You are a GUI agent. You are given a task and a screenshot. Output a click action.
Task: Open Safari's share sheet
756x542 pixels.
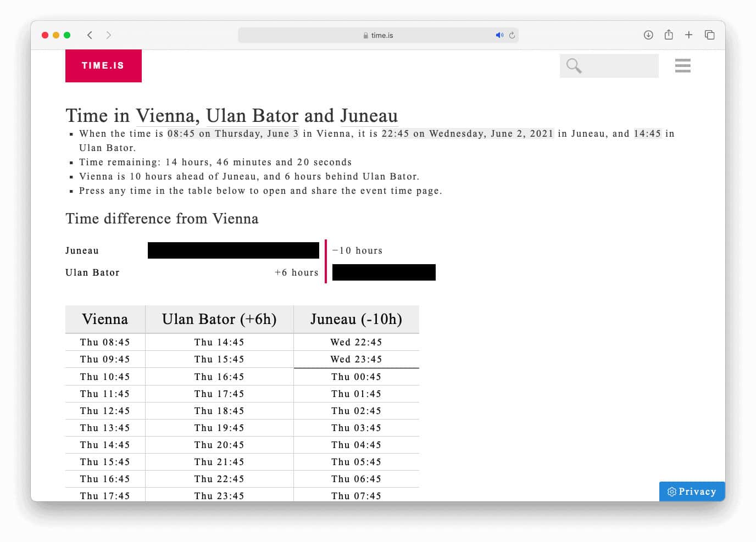(x=669, y=35)
